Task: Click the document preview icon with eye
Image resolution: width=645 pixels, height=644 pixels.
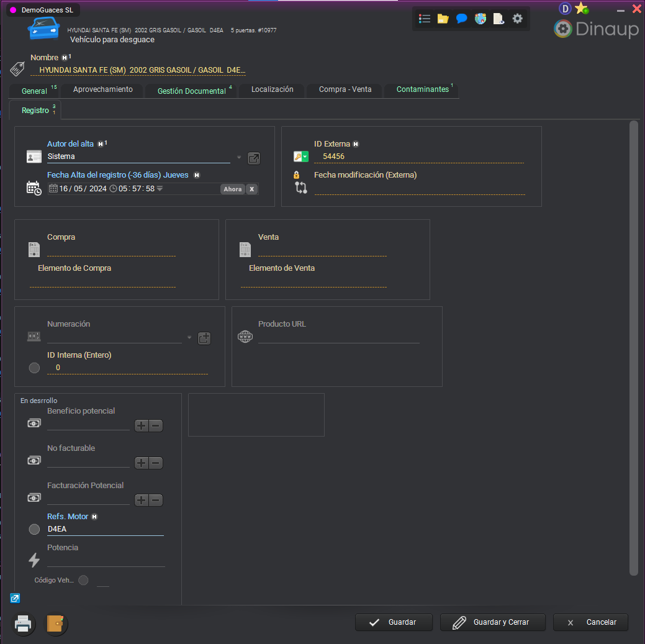Action: point(498,19)
